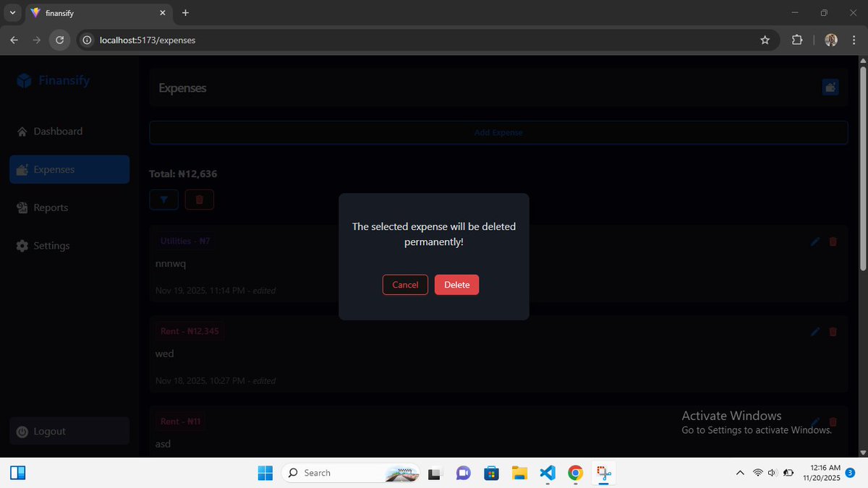The image size is (868, 488).
Task: Edit the Rent ₦12,345 expense pencil icon
Action: click(815, 331)
